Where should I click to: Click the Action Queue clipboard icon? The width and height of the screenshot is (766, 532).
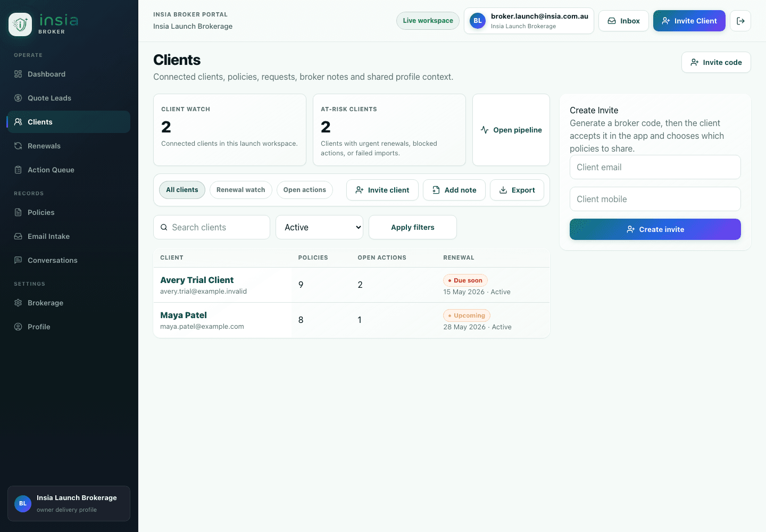pos(18,170)
